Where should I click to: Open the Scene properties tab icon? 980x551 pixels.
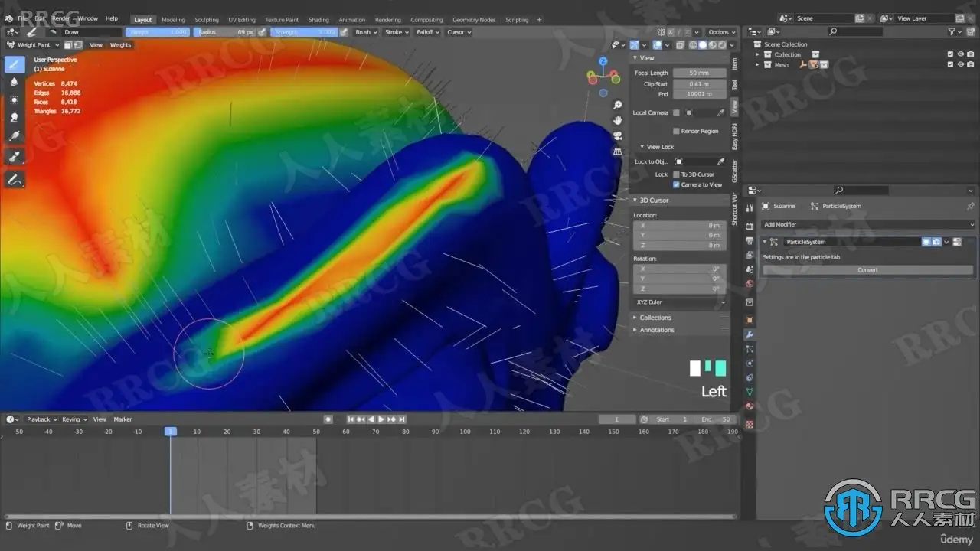pyautogui.click(x=750, y=269)
